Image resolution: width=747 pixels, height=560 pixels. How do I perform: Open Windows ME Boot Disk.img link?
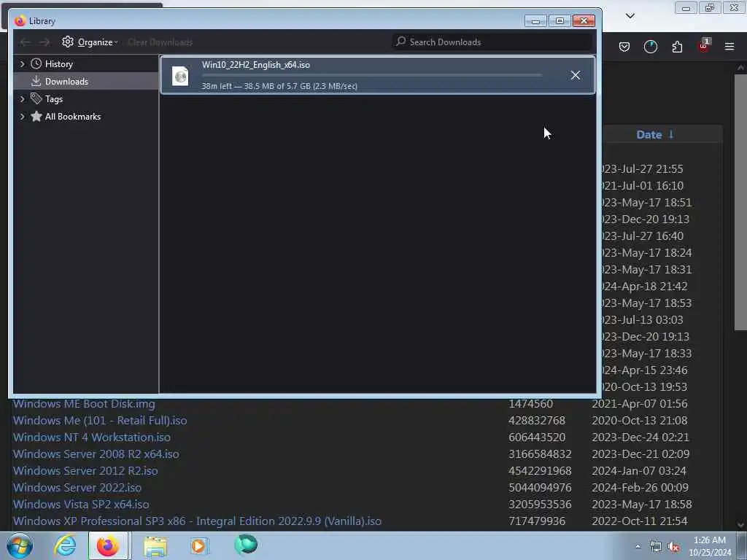coord(84,404)
